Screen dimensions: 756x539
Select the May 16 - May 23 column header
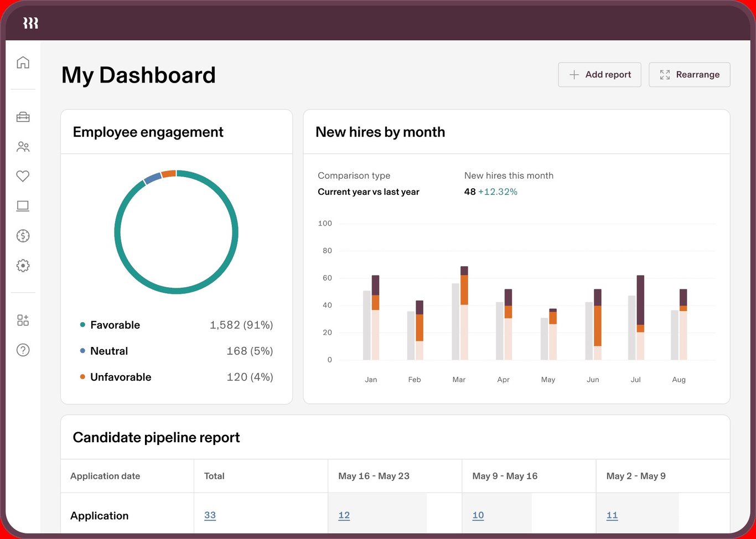pos(374,476)
